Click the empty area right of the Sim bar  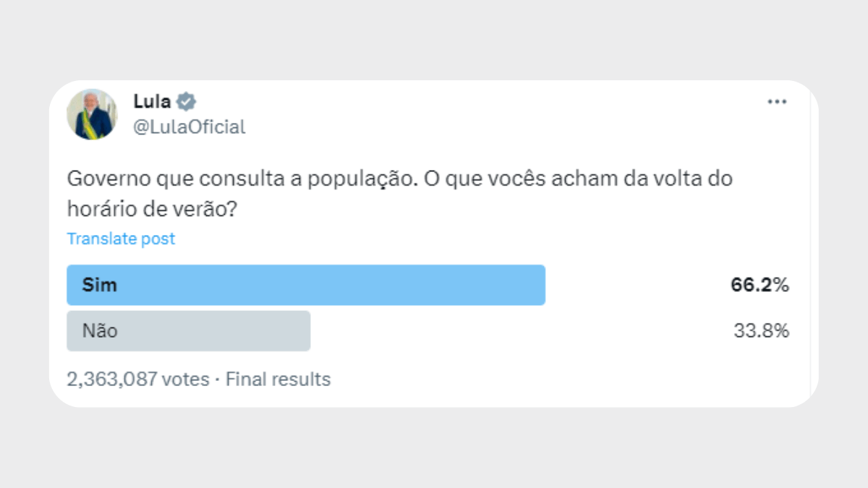(x=637, y=285)
